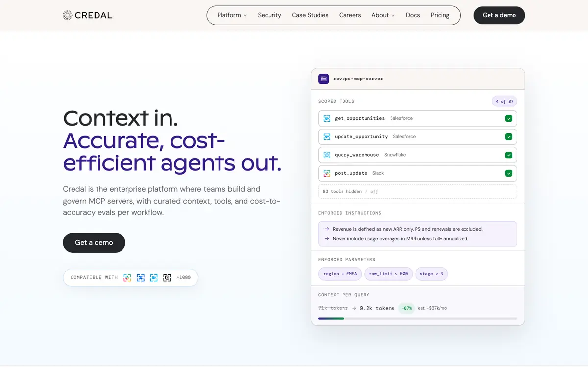Click the region = EMEA parameter chip

pyautogui.click(x=340, y=274)
